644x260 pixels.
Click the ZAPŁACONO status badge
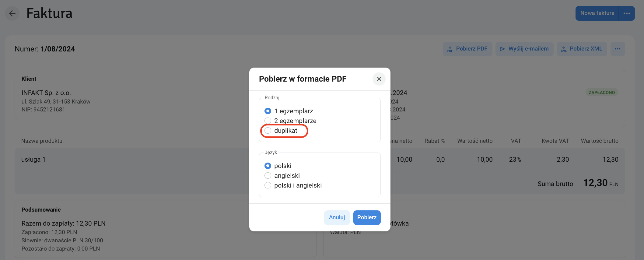pos(602,93)
